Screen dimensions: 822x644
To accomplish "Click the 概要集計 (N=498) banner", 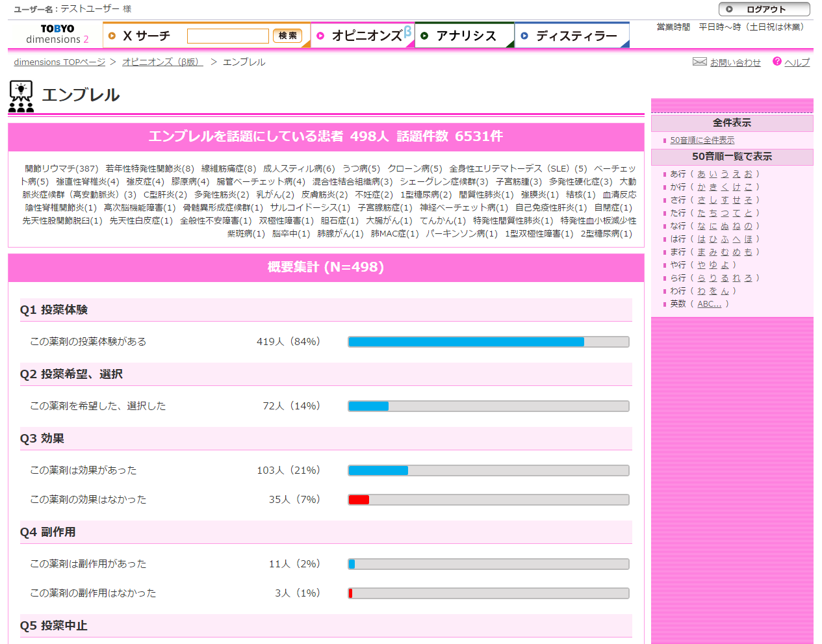I will click(326, 267).
